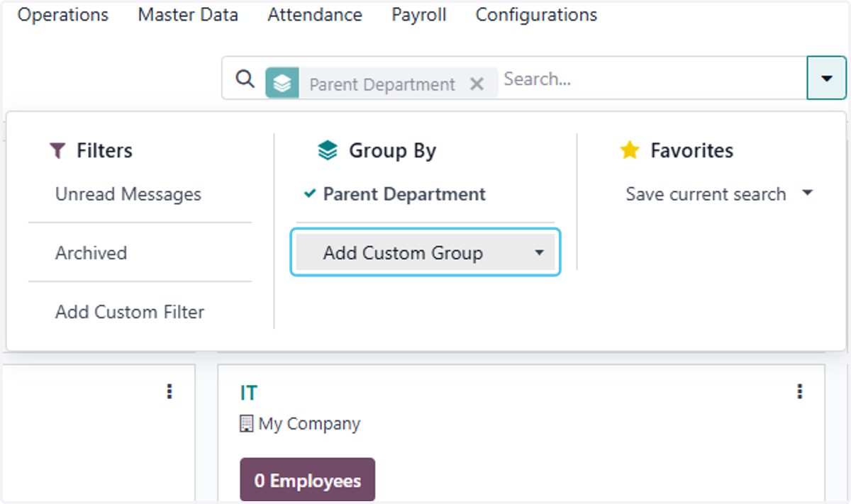Image resolution: width=851 pixels, height=504 pixels.
Task: Click the yellow Favorites star icon
Action: pyautogui.click(x=630, y=150)
